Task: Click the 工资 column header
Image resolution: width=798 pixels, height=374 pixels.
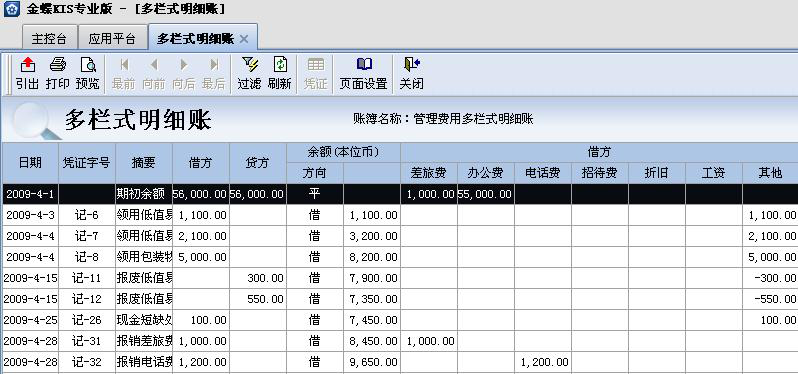Action: [x=714, y=173]
